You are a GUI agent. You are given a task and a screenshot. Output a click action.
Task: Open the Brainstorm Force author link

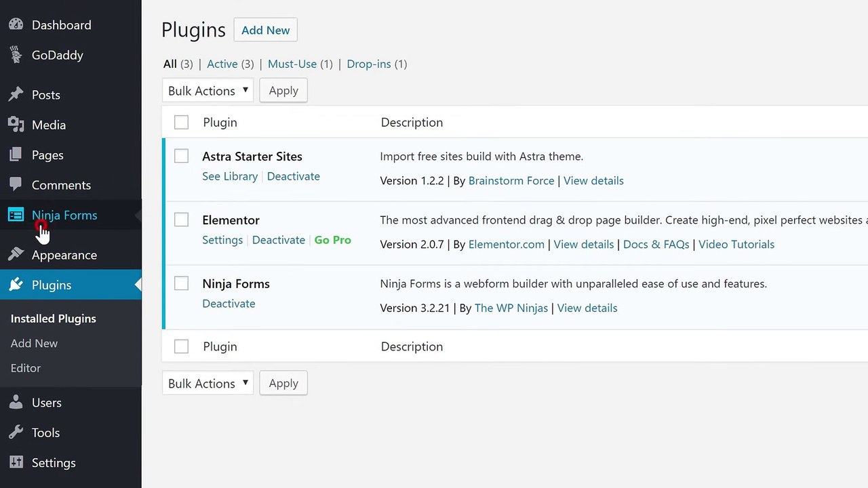511,180
